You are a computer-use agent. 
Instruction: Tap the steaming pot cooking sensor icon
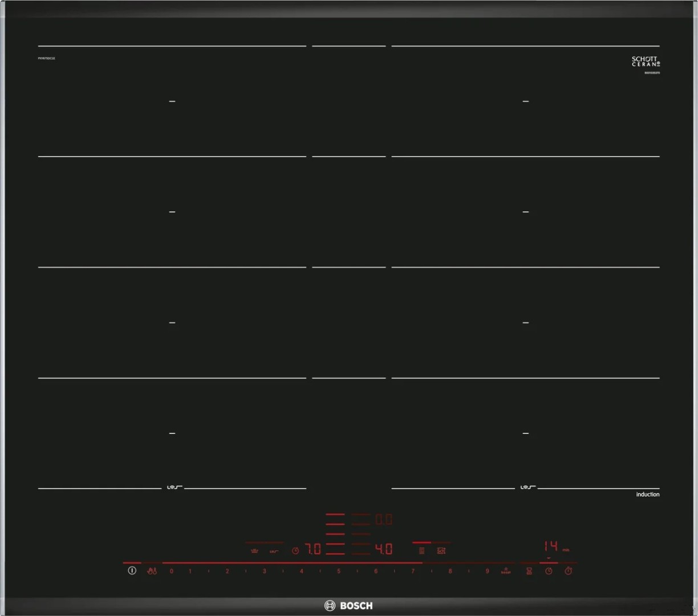(255, 551)
